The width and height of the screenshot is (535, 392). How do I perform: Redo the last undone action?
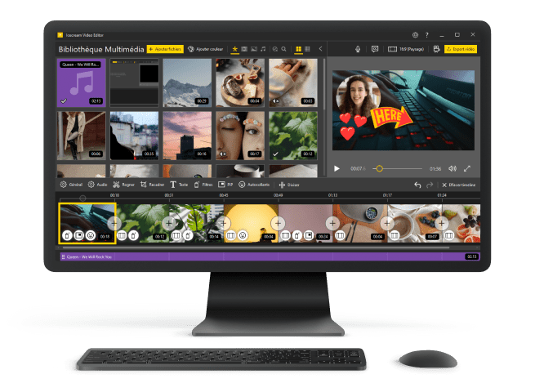pos(430,185)
